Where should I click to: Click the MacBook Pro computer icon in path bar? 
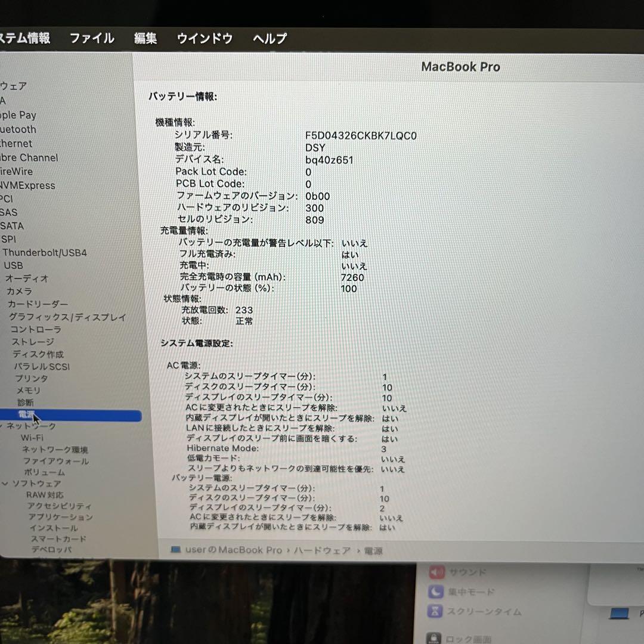click(176, 550)
